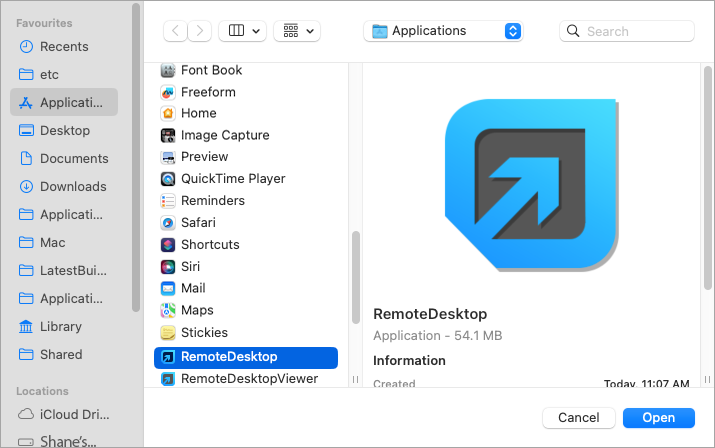Navigate back with the left chevron

tap(176, 31)
